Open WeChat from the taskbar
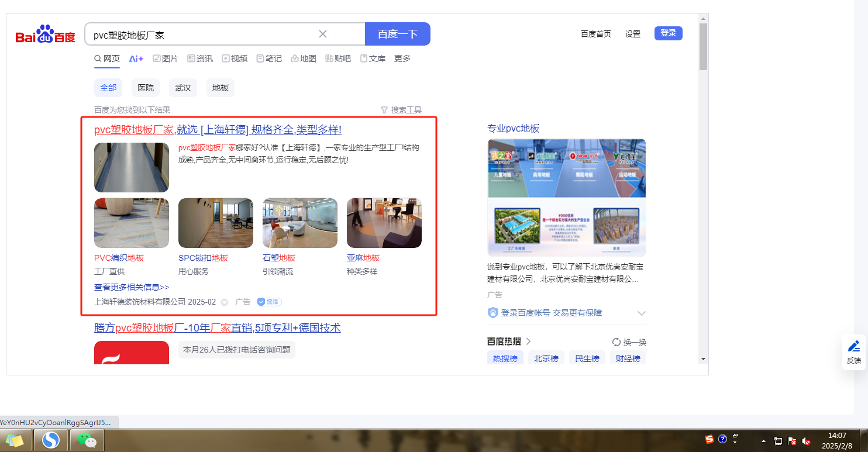 [87, 440]
